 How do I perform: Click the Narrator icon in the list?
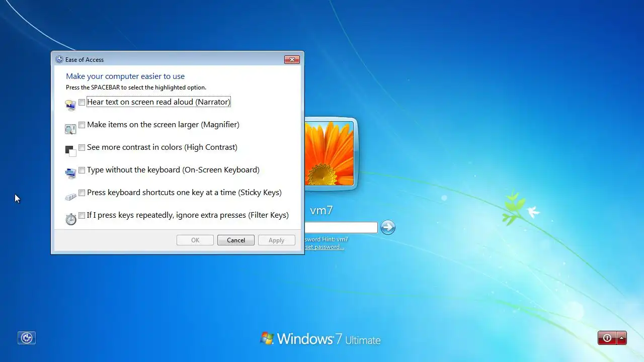[x=70, y=106]
